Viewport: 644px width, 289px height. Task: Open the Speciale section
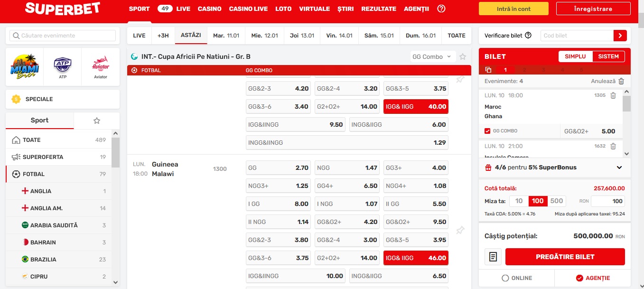[63, 99]
